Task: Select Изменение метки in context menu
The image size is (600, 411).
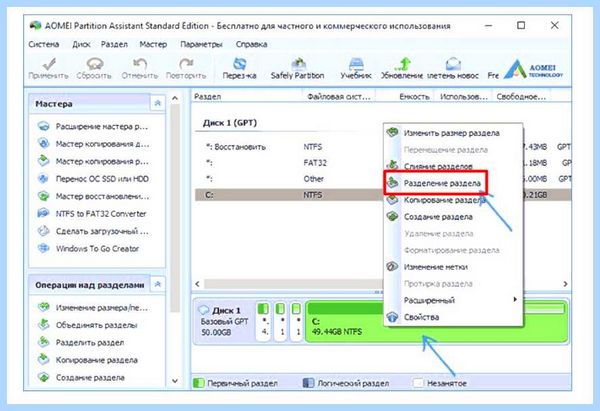Action: pyautogui.click(x=453, y=267)
